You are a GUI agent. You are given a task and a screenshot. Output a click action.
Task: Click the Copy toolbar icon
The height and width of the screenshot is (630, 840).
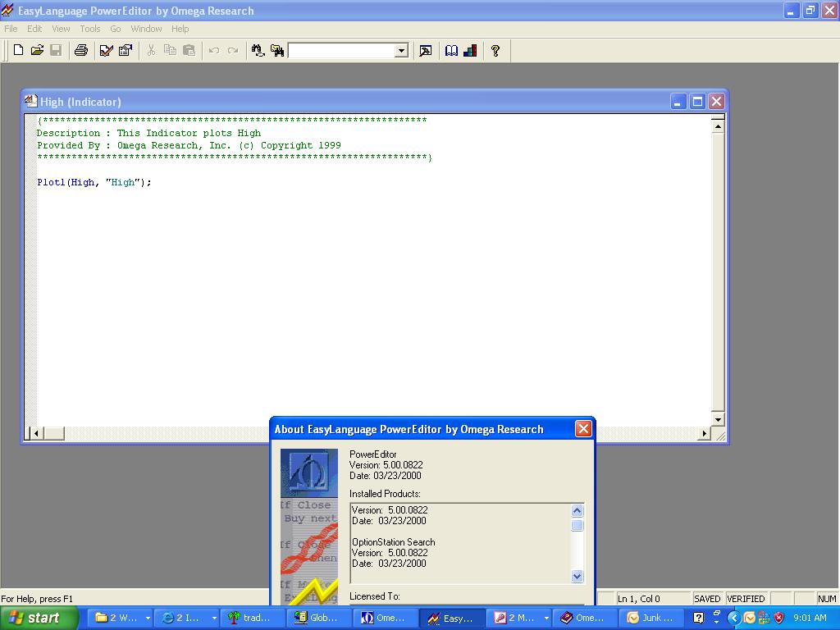[x=170, y=50]
